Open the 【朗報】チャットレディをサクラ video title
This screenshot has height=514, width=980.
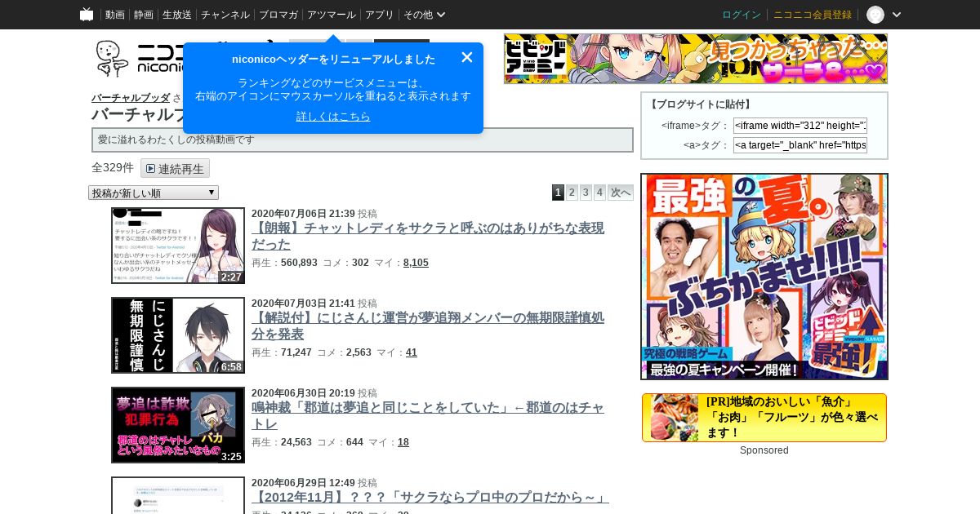[428, 236]
